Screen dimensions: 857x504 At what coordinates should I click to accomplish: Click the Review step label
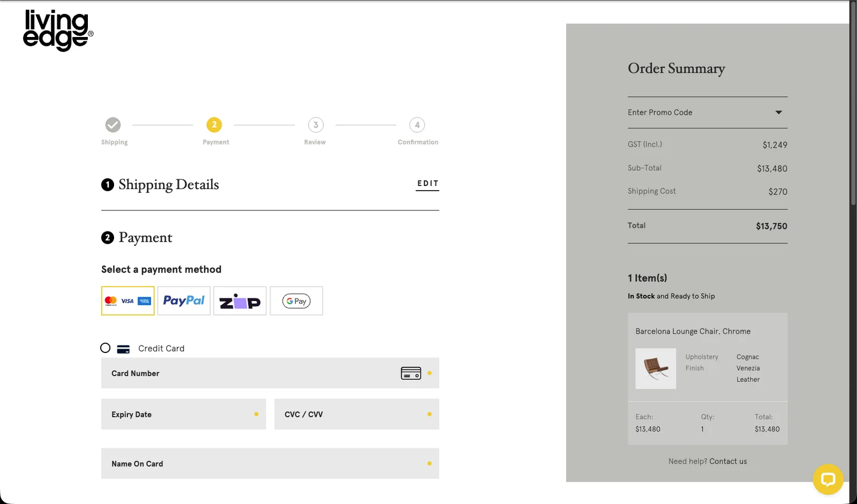pyautogui.click(x=315, y=142)
